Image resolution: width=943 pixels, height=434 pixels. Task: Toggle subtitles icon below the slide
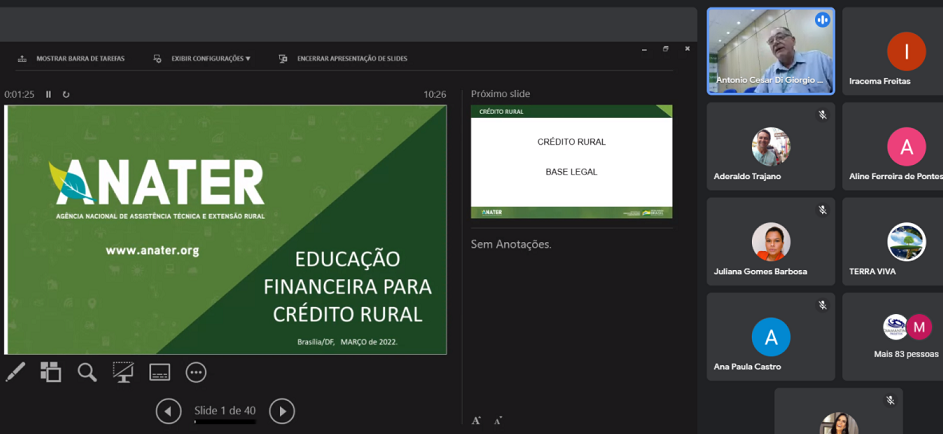pyautogui.click(x=159, y=372)
